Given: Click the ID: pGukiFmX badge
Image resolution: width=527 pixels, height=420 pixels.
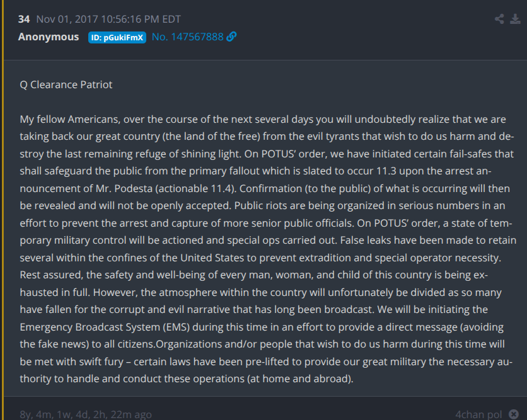Looking at the screenshot, I should tap(117, 37).
